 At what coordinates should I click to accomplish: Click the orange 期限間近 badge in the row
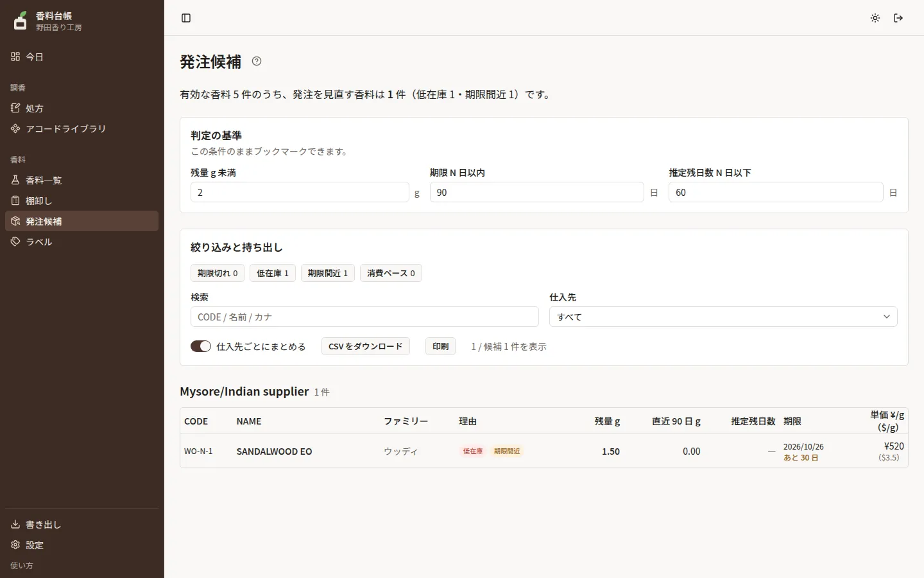[x=507, y=451]
